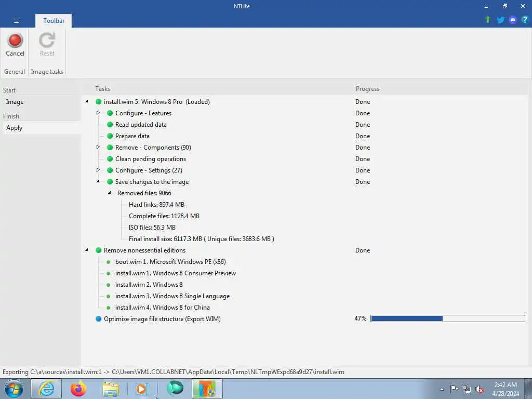This screenshot has width=532, height=399.
Task: Click status dot beside Configure - Settings
Action: tap(110, 170)
